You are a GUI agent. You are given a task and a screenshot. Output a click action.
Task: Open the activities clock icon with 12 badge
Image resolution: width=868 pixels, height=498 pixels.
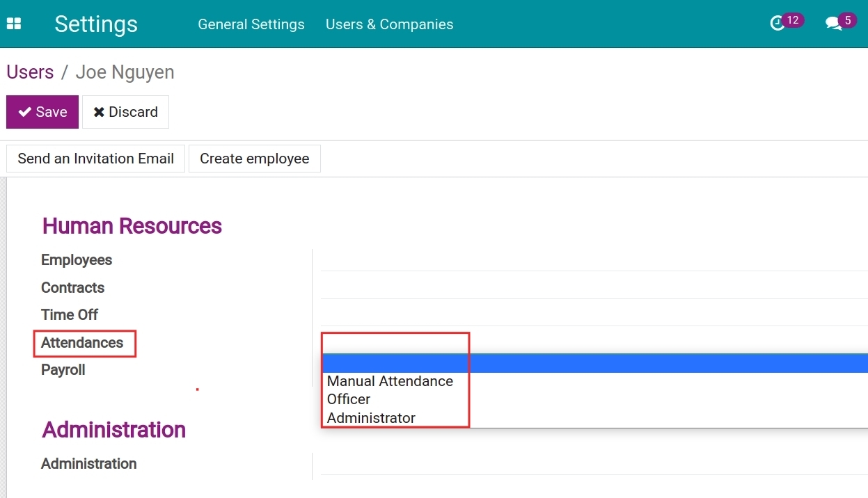(778, 24)
